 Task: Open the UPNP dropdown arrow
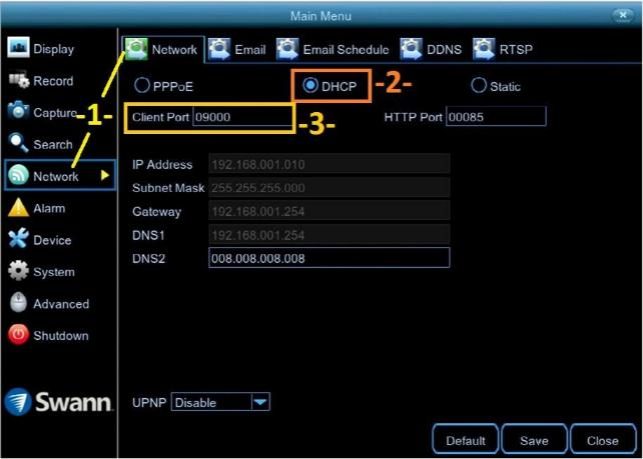click(x=259, y=403)
